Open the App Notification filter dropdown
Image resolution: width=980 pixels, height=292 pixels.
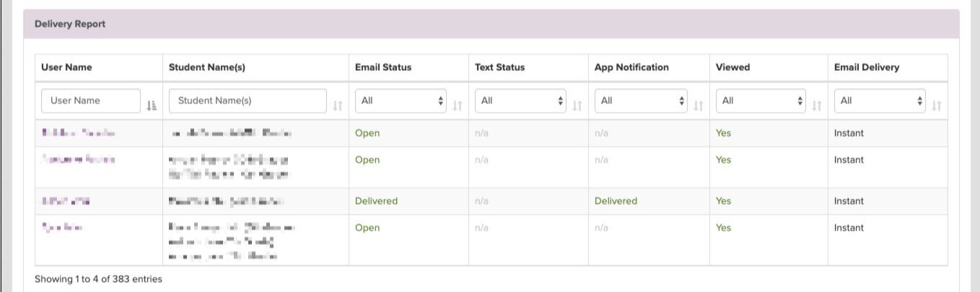click(x=641, y=101)
